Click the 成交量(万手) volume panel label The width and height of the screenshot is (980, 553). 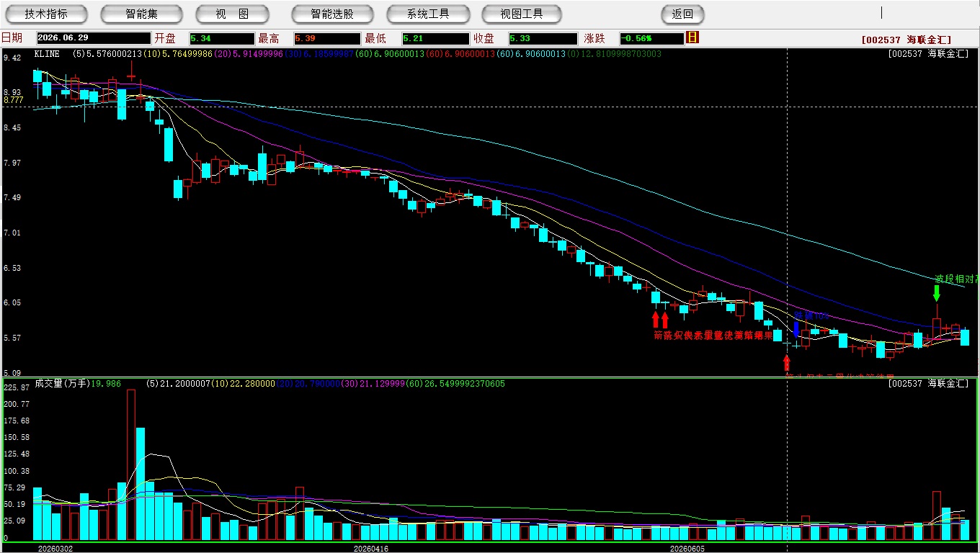pyautogui.click(x=62, y=384)
